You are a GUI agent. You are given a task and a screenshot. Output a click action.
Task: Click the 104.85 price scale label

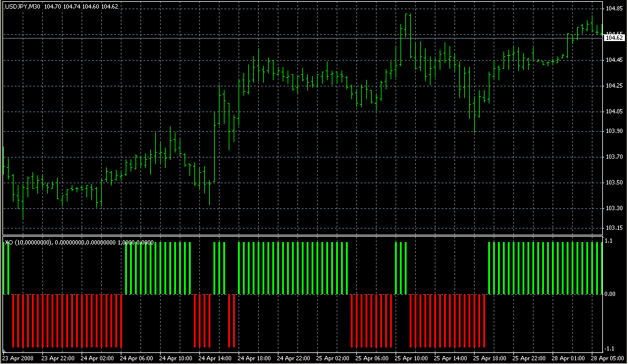tap(615, 9)
